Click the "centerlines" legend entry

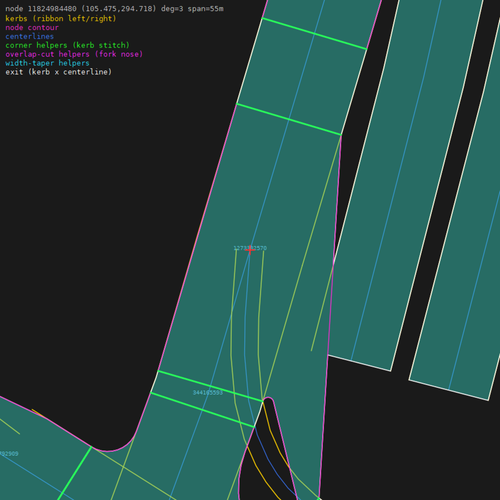click(x=30, y=36)
